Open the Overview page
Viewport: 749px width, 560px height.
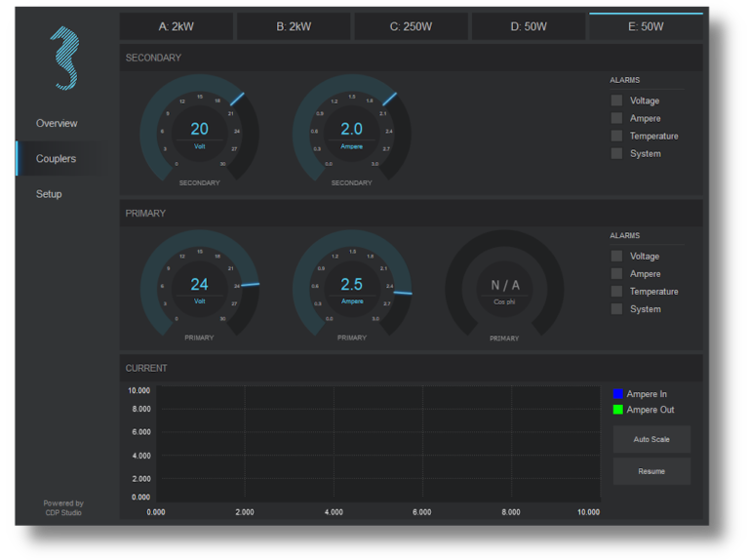point(57,124)
